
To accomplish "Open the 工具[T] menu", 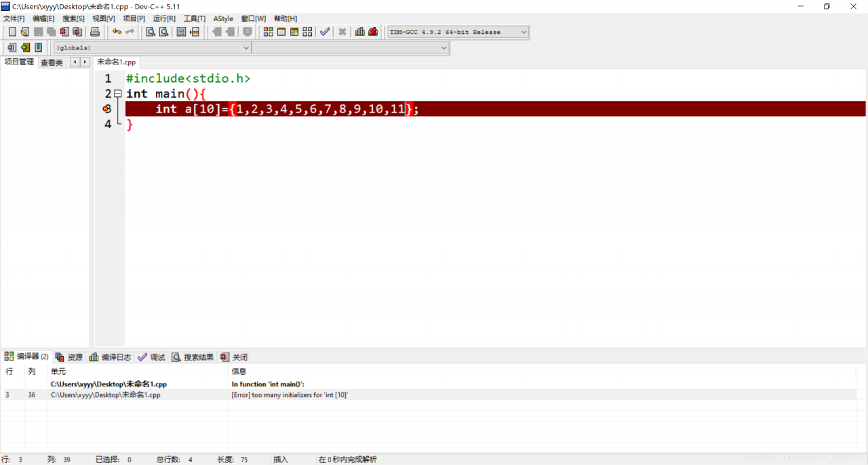I will coord(194,18).
